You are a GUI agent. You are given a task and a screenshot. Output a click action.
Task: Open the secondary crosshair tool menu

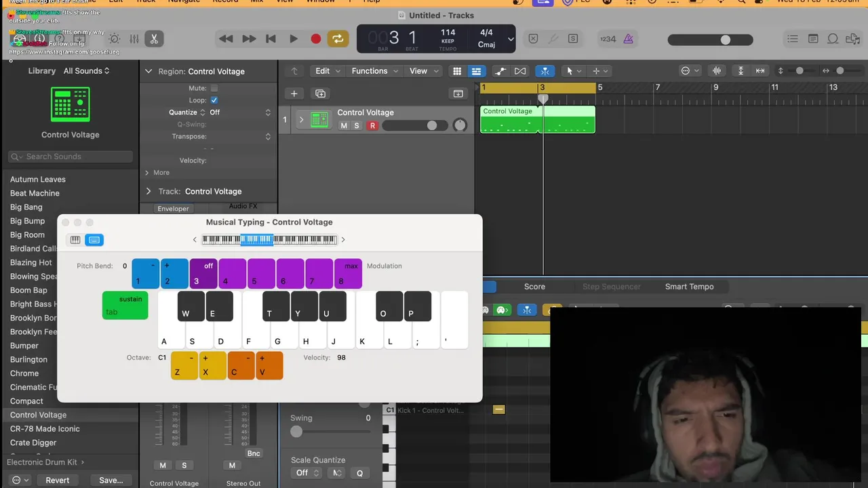[600, 71]
